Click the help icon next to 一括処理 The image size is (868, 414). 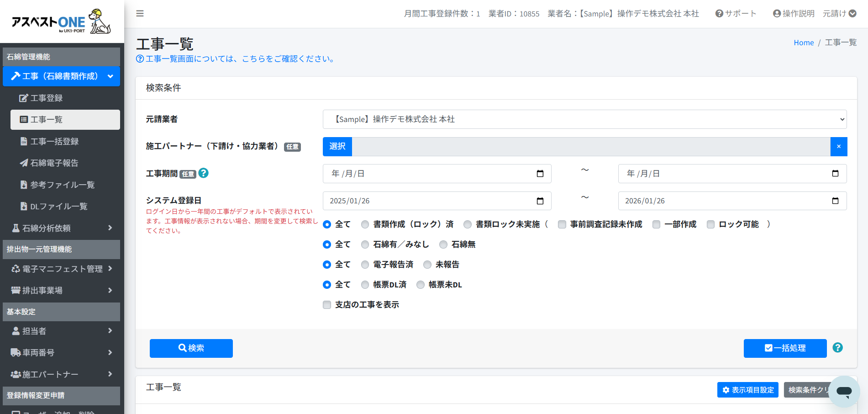837,348
